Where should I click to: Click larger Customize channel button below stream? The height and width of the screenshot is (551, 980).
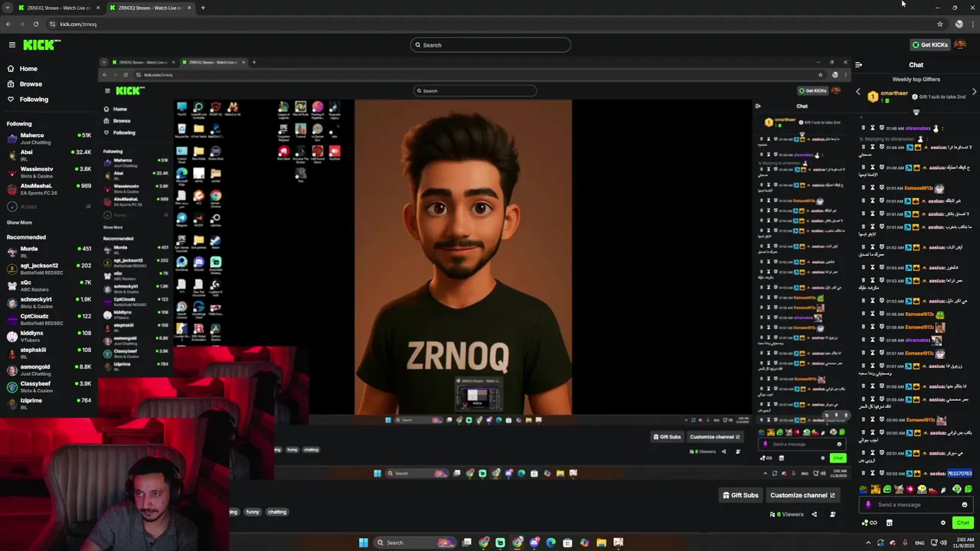point(802,495)
